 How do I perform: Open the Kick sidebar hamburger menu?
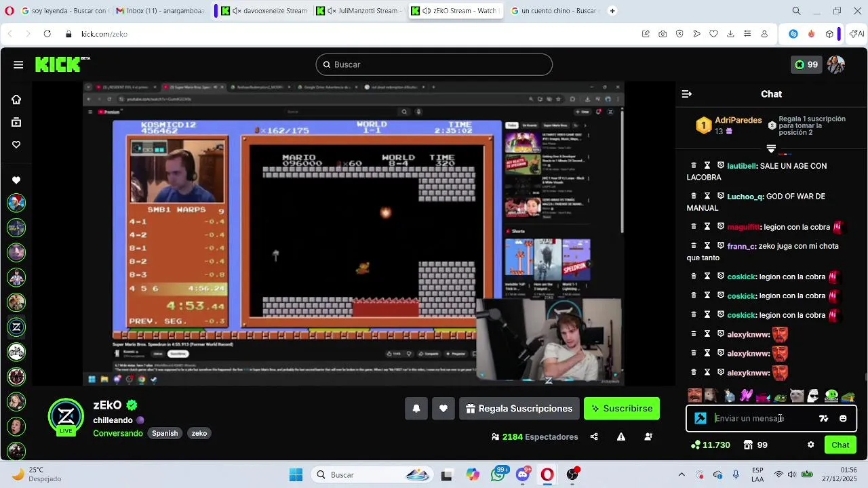[x=18, y=64]
